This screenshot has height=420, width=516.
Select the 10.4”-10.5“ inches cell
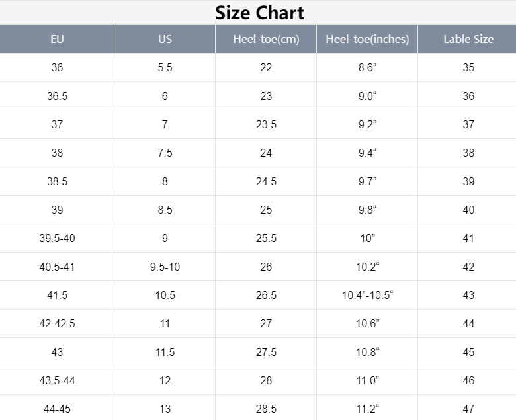click(367, 295)
